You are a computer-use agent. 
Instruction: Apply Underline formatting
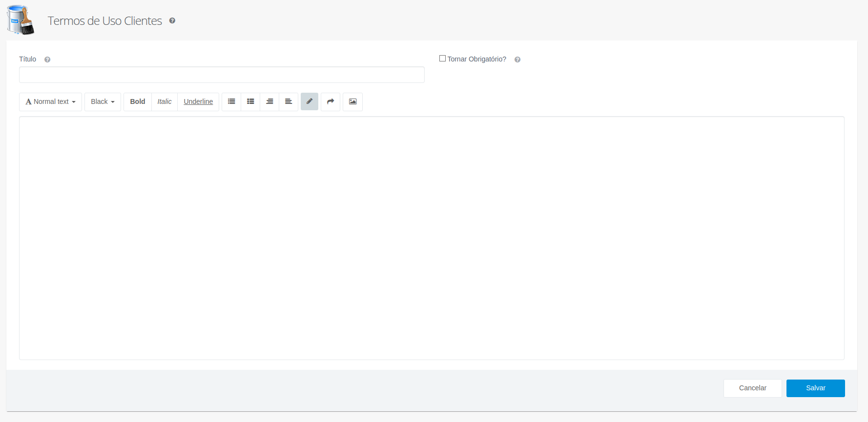pos(198,101)
